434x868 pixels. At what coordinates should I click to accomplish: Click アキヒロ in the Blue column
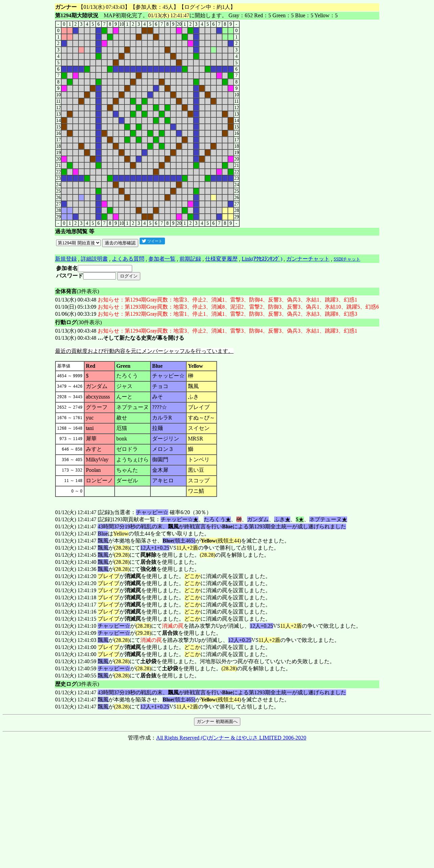click(x=168, y=481)
